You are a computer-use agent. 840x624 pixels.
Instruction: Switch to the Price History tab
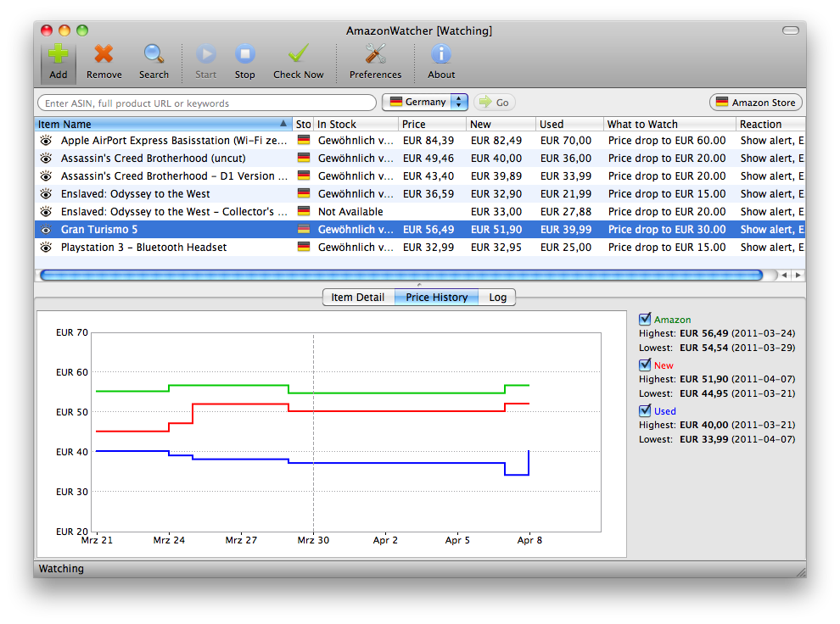[x=437, y=297]
